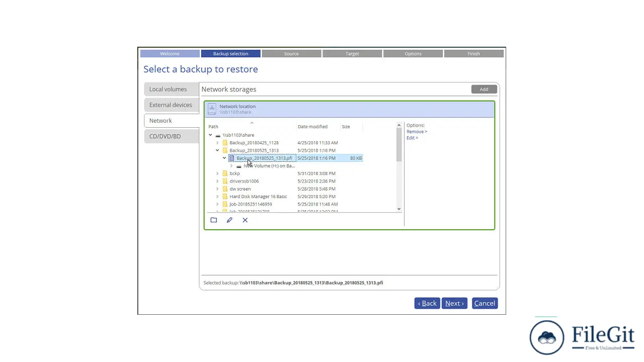Screen dimensions: 644x362
Task: Click the New Volume (H:) drive icon
Action: 239,166
